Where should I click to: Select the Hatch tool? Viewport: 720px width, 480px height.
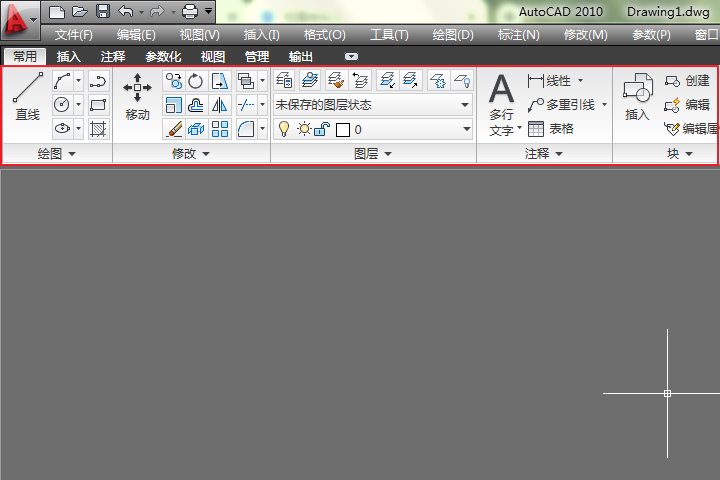click(x=98, y=129)
